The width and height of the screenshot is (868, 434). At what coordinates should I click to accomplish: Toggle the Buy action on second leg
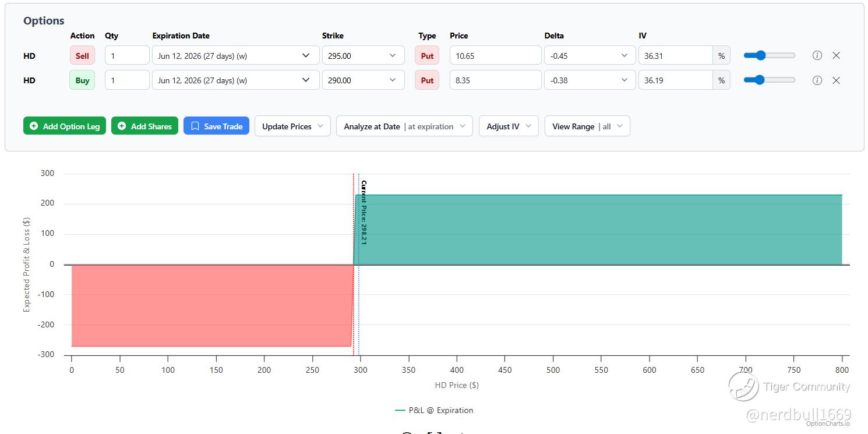pyautogui.click(x=82, y=80)
